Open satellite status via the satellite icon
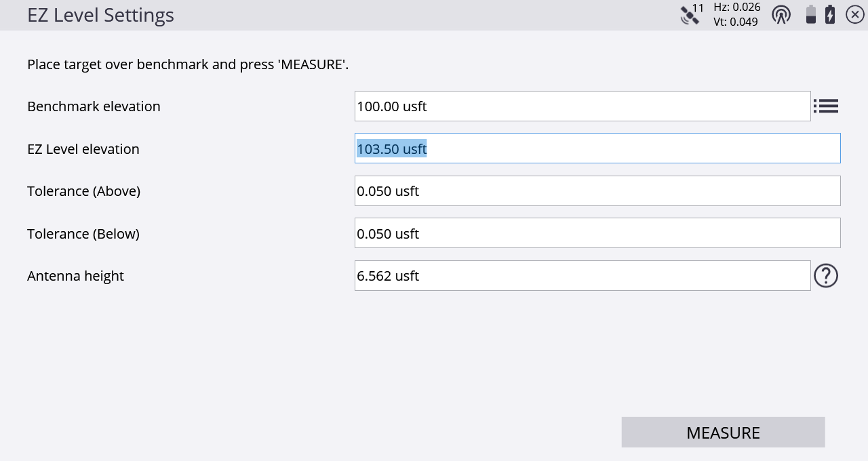Screen dimensions: 868x461 point(692,14)
